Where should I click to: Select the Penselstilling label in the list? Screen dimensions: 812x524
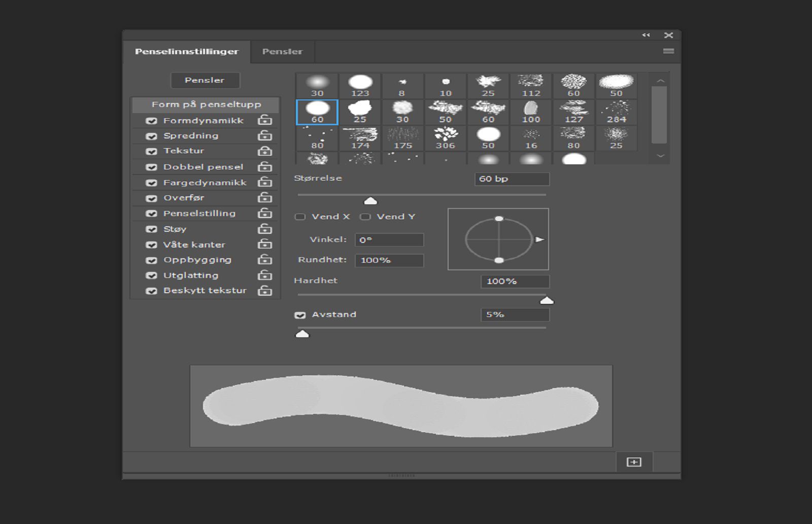(x=199, y=213)
